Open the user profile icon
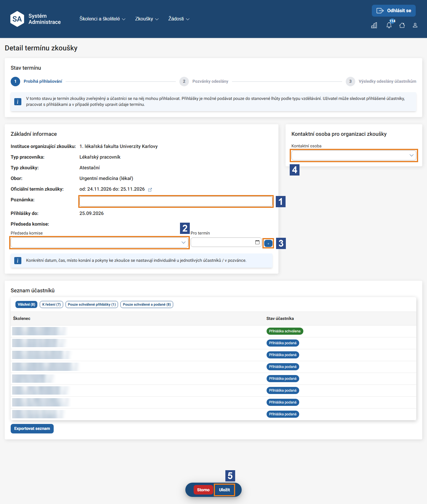The image size is (427, 504). coord(415,25)
